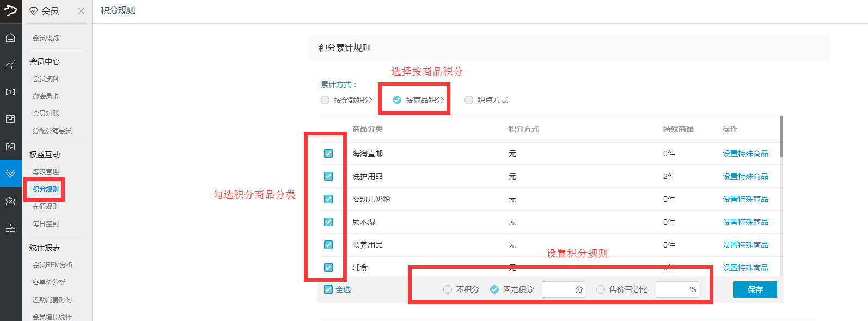The image size is (868, 321).
Task: Open 等级管理 menu item
Action: 46,172
